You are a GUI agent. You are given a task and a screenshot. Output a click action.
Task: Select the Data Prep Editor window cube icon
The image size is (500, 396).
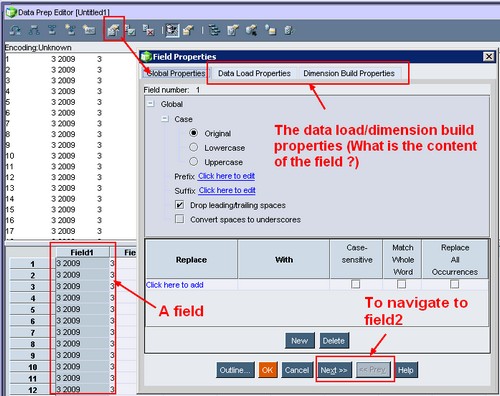[x=11, y=13]
